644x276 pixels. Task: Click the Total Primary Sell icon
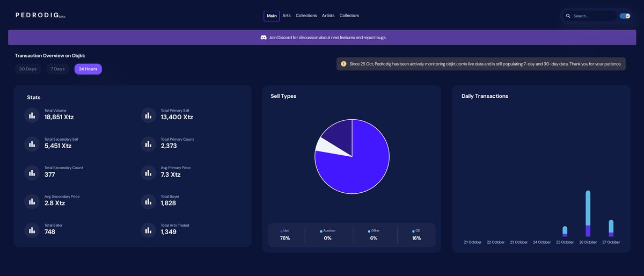coord(149,115)
